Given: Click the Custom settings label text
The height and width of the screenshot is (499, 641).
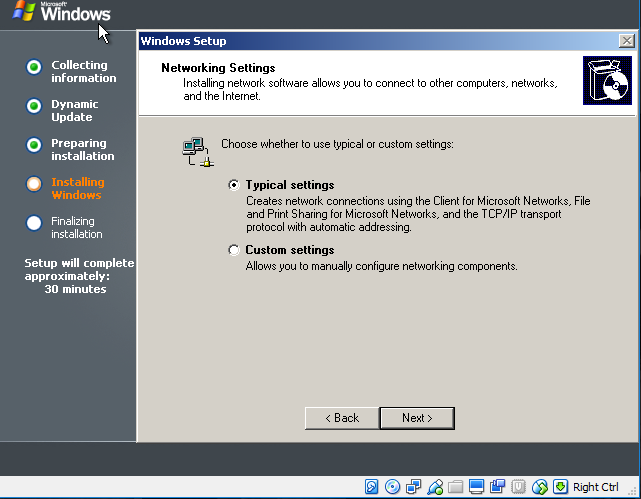Looking at the screenshot, I should [290, 250].
